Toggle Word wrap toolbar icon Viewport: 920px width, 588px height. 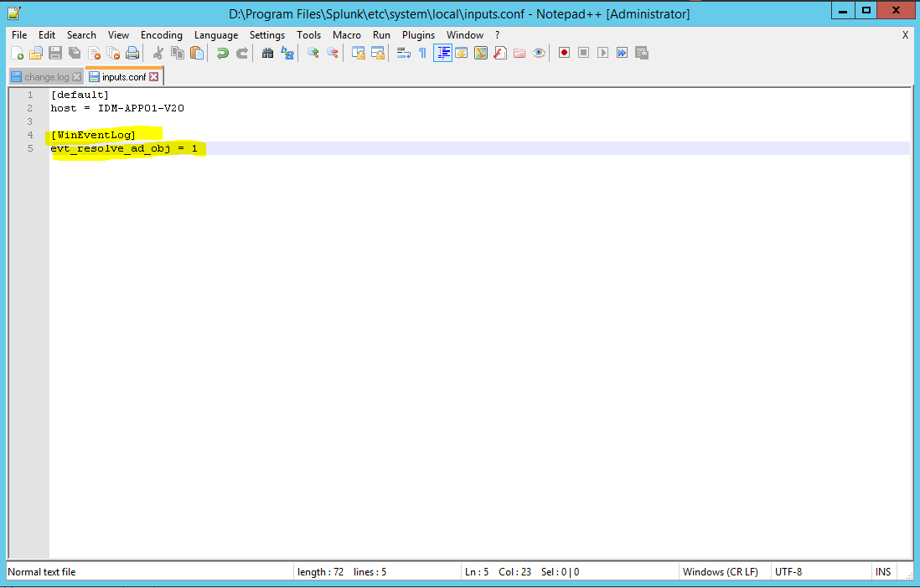point(403,54)
